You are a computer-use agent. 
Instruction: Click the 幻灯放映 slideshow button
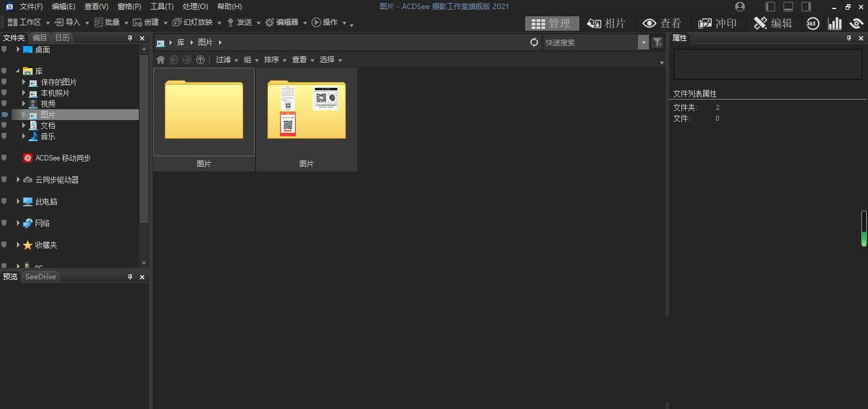[193, 22]
